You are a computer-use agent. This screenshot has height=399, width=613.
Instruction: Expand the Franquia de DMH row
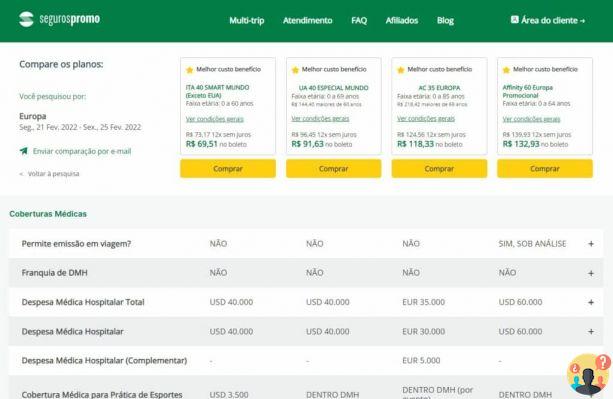(591, 273)
